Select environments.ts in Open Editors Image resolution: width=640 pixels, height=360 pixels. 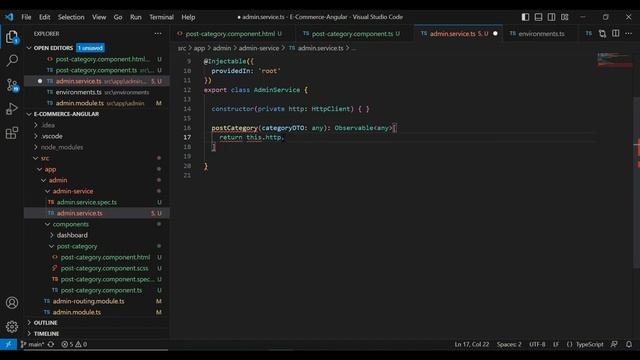97,92
